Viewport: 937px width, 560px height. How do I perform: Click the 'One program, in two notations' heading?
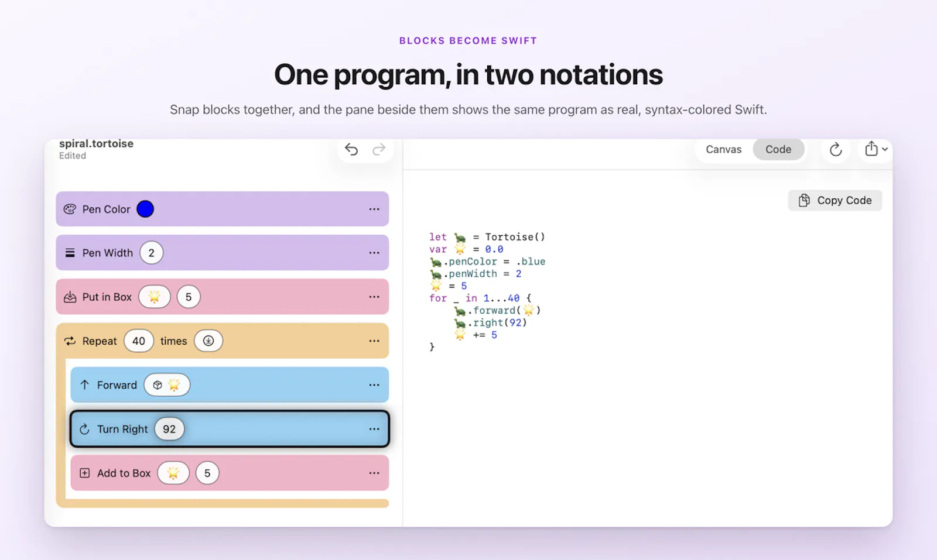pos(468,75)
